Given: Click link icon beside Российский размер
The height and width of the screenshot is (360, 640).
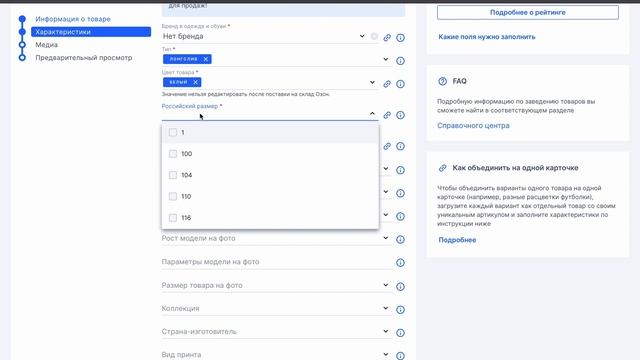Looking at the screenshot, I should [387, 115].
